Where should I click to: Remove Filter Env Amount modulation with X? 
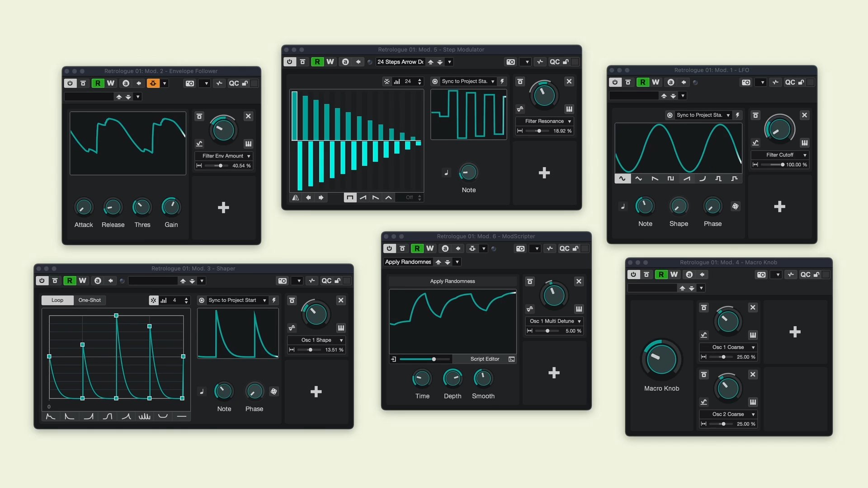point(248,116)
